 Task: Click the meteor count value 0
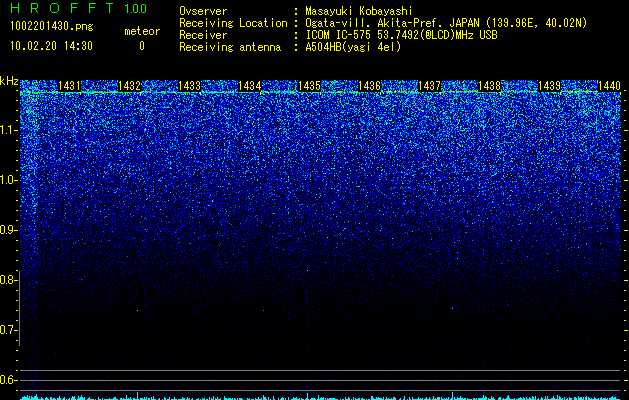pos(142,46)
